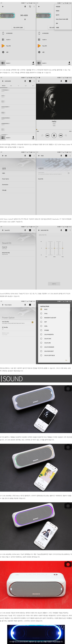Open 사운드 in the 설정 list
The height and width of the screenshot is (644, 72).
(x=18, y=173)
